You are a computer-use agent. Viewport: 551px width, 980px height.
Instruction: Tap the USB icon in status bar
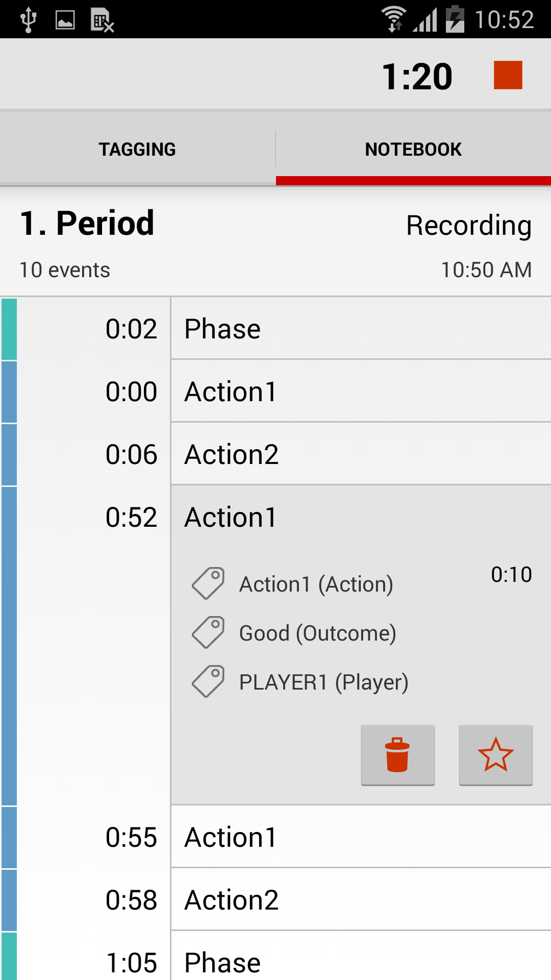(28, 20)
